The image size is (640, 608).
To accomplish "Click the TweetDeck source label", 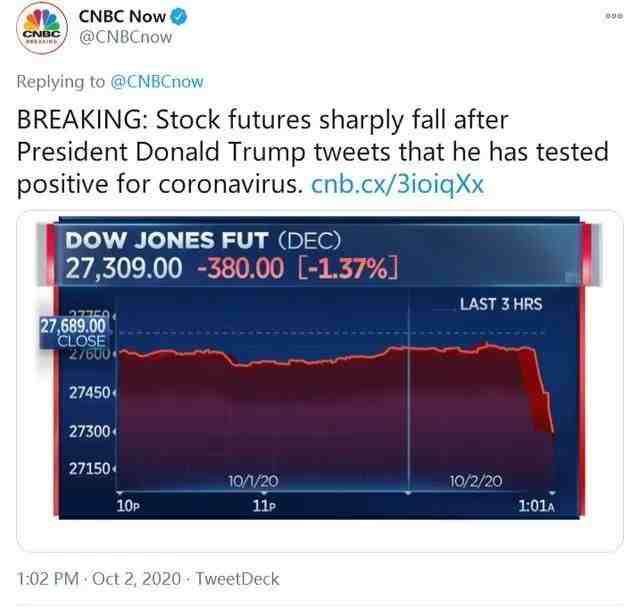I will [x=238, y=578].
